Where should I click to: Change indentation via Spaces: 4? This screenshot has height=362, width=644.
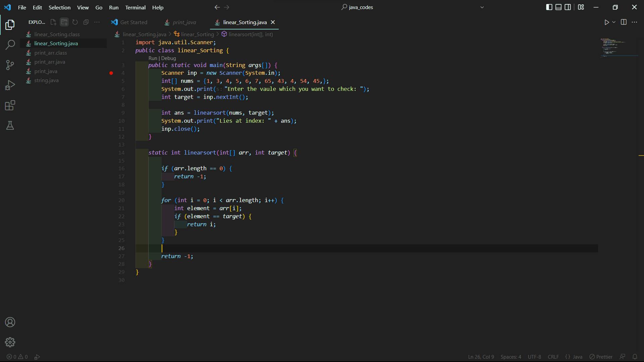click(x=511, y=357)
